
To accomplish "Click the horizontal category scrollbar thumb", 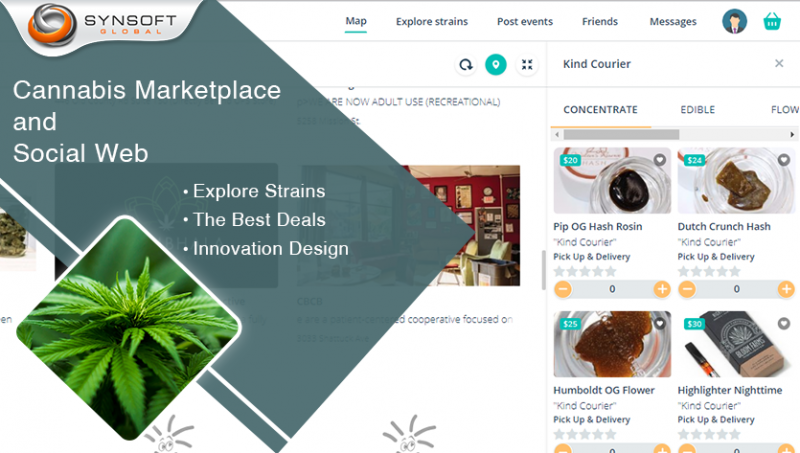I will (x=621, y=135).
